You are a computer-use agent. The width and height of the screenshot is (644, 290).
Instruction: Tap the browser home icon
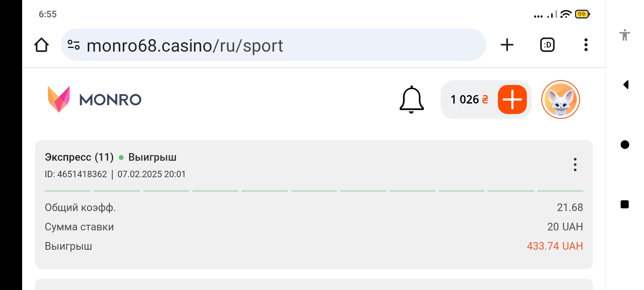tap(41, 45)
